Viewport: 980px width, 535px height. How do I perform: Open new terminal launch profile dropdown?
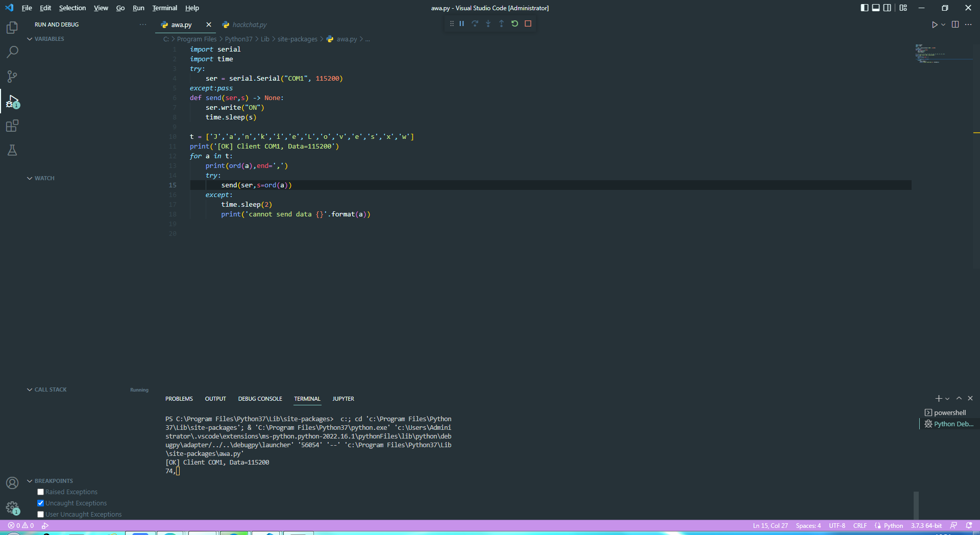[947, 399]
